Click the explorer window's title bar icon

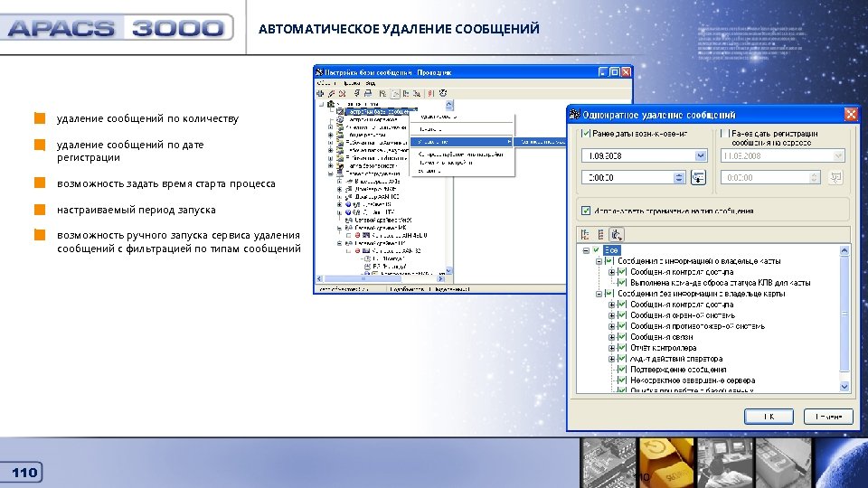319,72
